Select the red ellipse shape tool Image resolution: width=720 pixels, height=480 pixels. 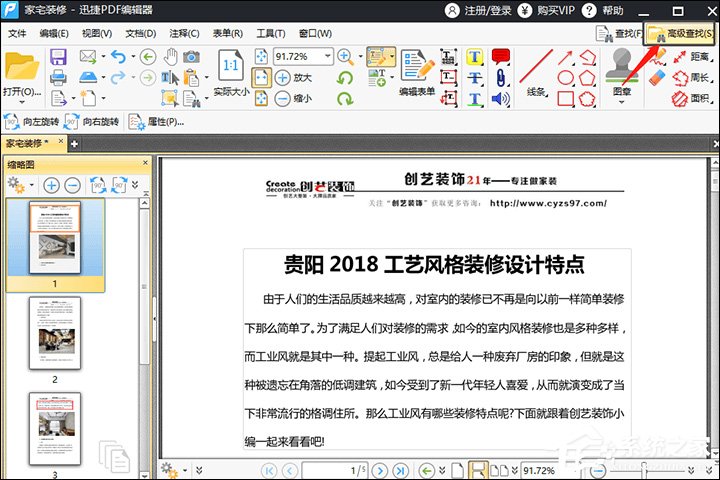pos(566,78)
